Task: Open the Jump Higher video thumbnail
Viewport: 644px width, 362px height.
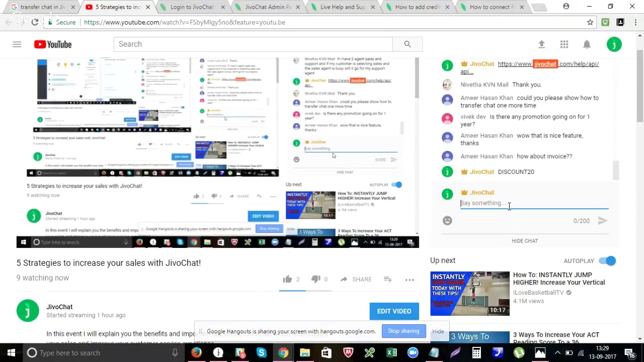Action: point(470,294)
